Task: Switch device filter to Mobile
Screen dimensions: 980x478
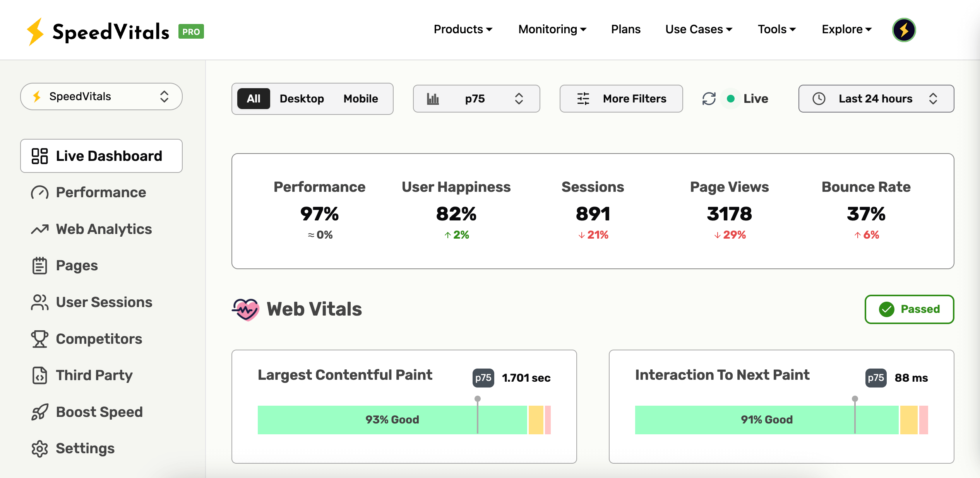Action: point(361,99)
